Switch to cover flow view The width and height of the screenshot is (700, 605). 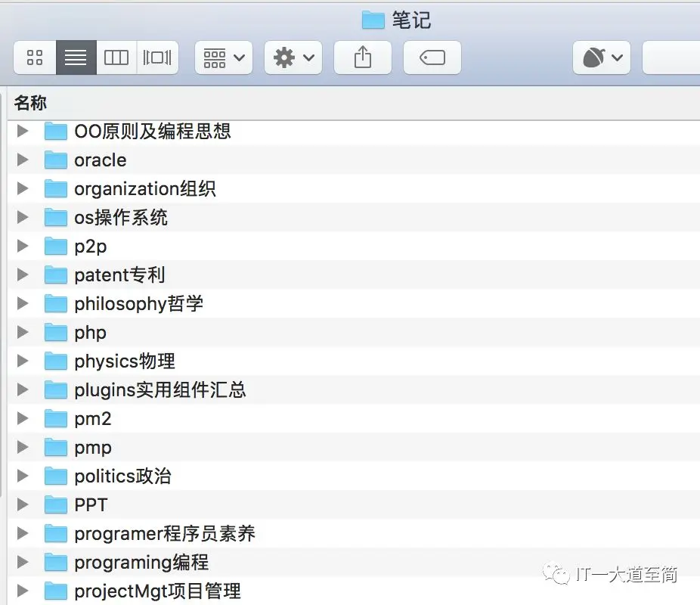157,57
